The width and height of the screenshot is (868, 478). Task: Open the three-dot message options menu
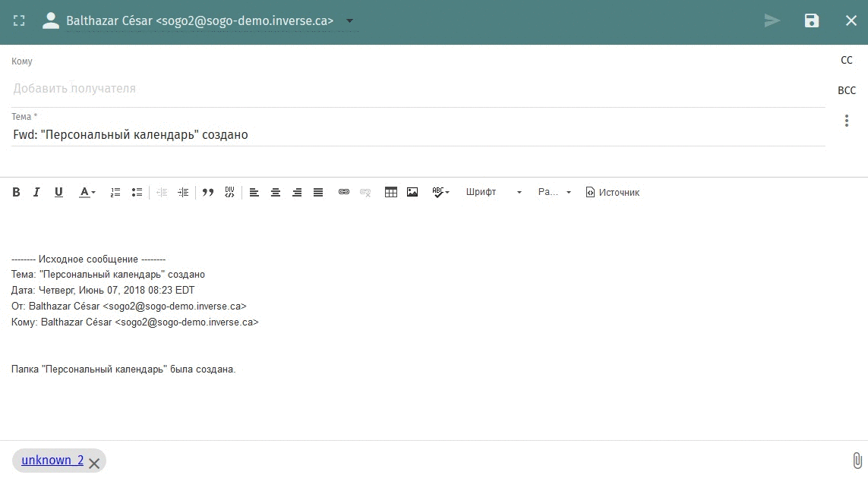847,121
